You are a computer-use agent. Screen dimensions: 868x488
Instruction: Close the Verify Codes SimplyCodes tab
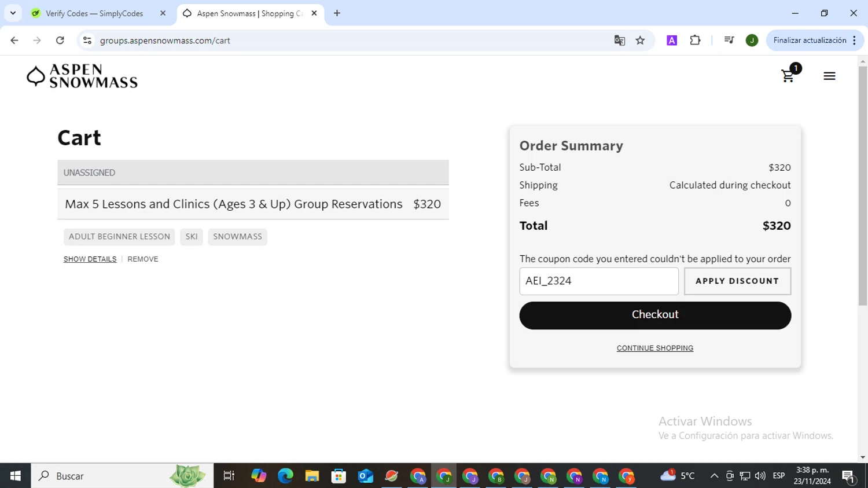coord(163,13)
